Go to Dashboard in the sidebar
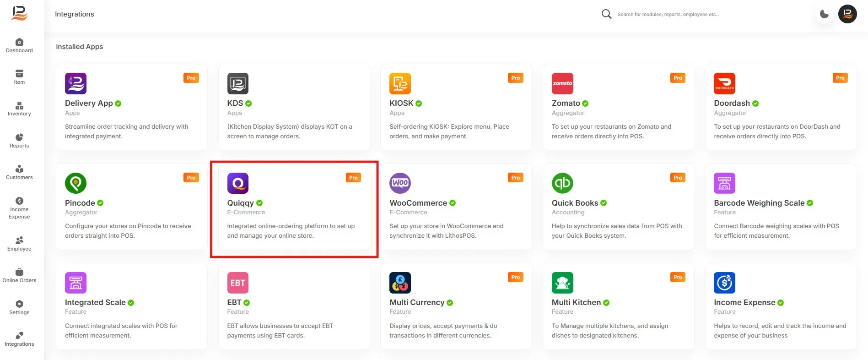 click(19, 46)
